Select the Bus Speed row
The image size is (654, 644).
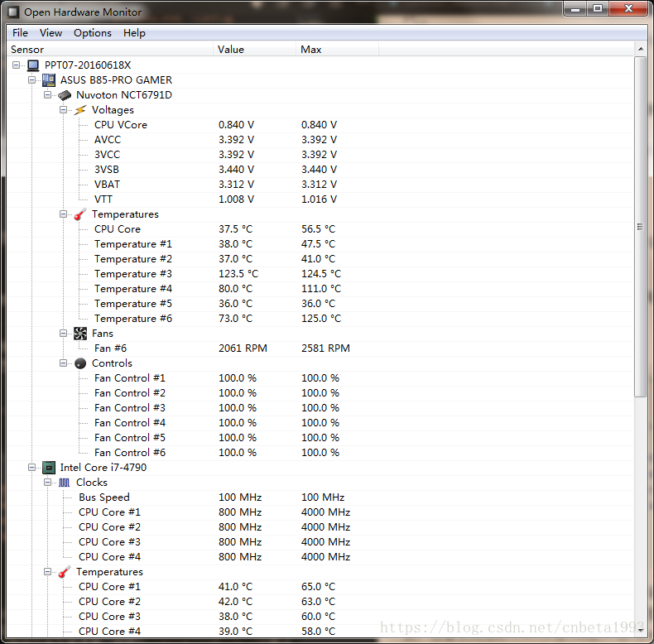click(x=320, y=497)
